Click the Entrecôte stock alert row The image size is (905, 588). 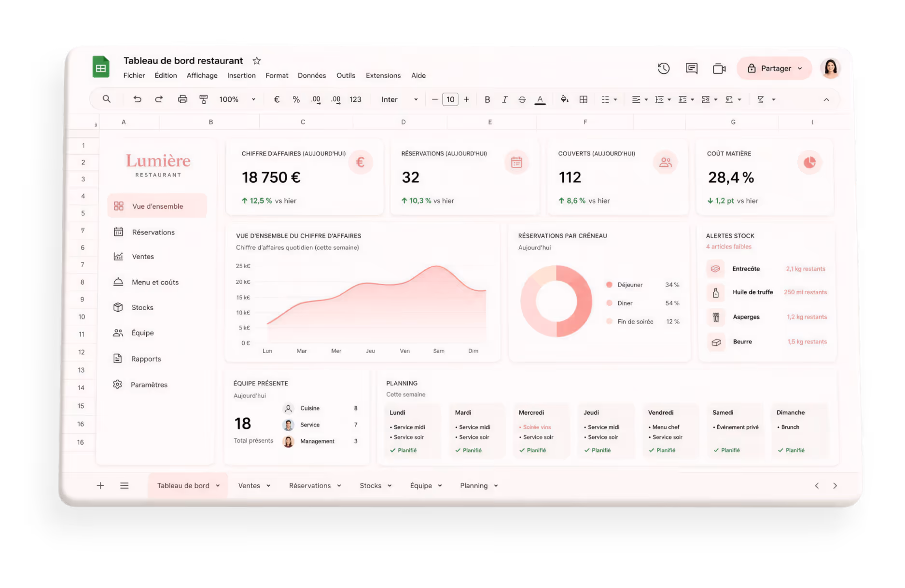point(767,269)
